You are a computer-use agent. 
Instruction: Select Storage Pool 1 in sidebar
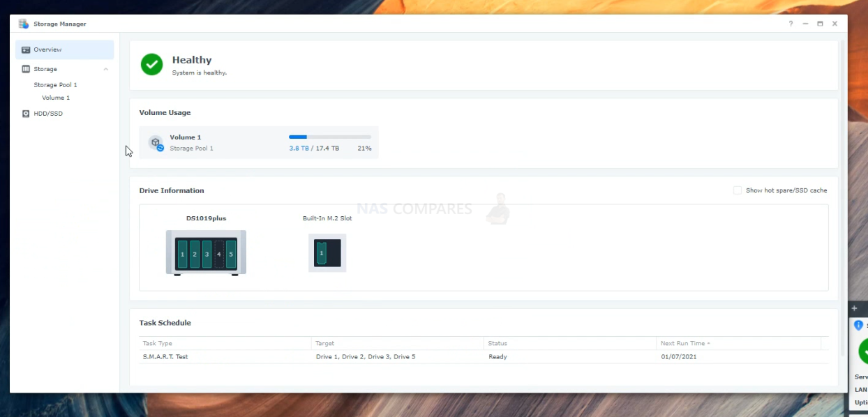(x=55, y=85)
